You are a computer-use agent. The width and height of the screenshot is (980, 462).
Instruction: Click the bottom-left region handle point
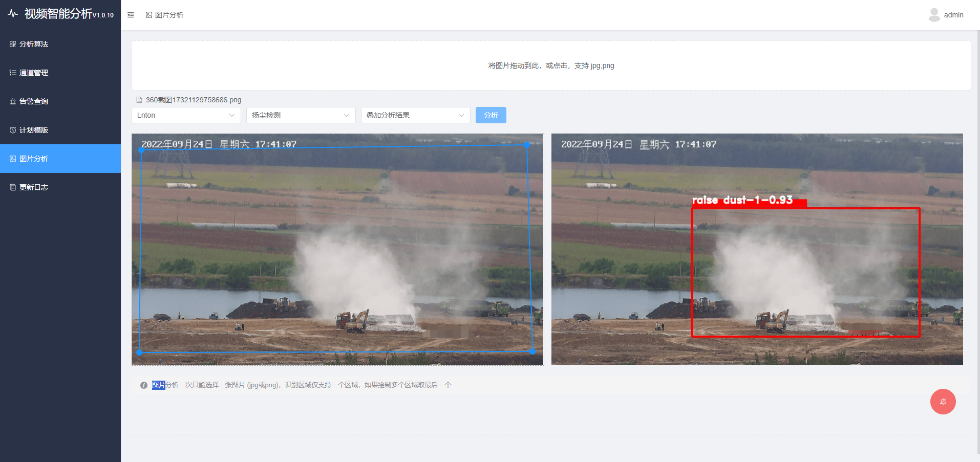tap(139, 353)
